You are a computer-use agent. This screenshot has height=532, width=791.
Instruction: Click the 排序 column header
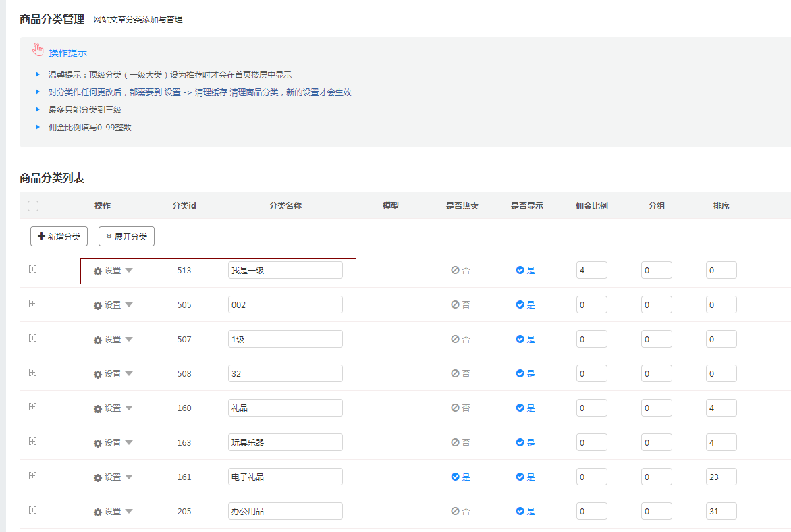(721, 206)
